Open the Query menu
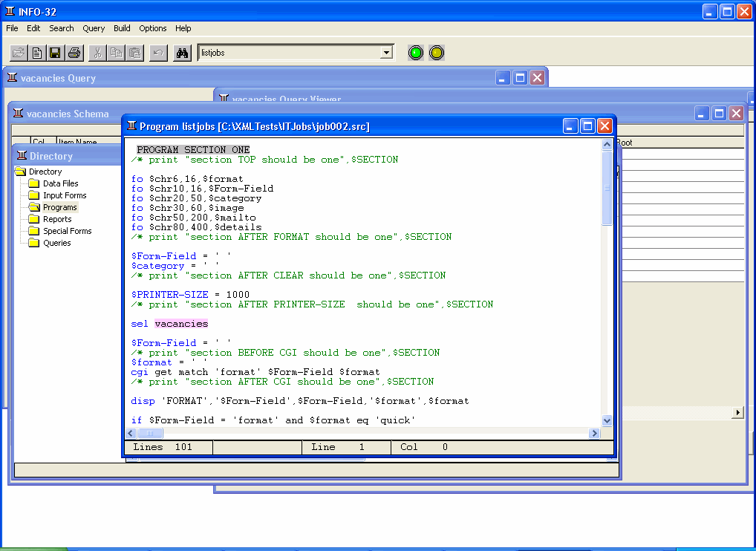The image size is (756, 551). tap(94, 28)
